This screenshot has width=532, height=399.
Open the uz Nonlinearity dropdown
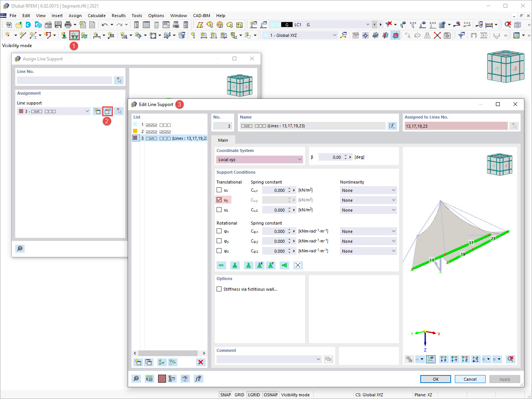click(368, 210)
